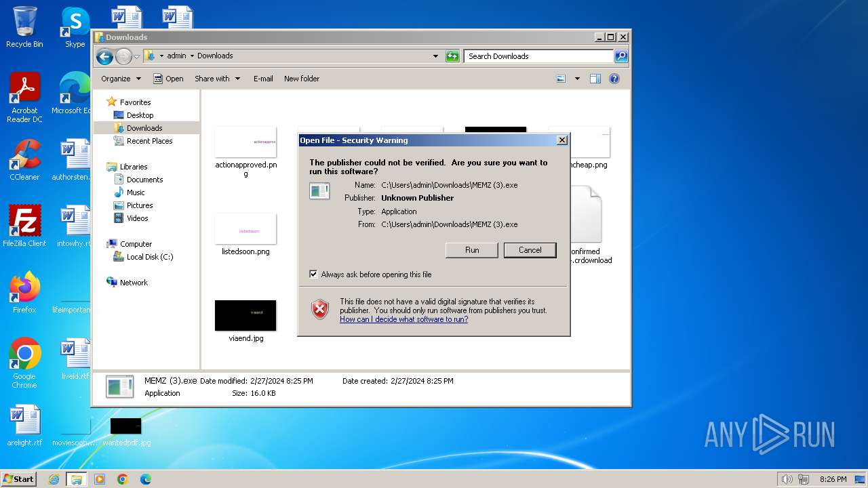The height and width of the screenshot is (488, 868).
Task: Click the taskbar clock showing 8:26 PM
Action: click(x=833, y=479)
